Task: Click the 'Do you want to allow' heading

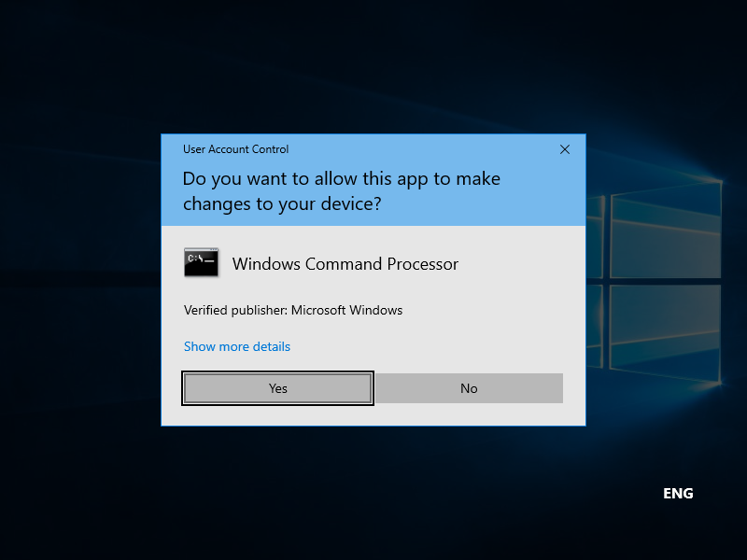Action: (342, 191)
